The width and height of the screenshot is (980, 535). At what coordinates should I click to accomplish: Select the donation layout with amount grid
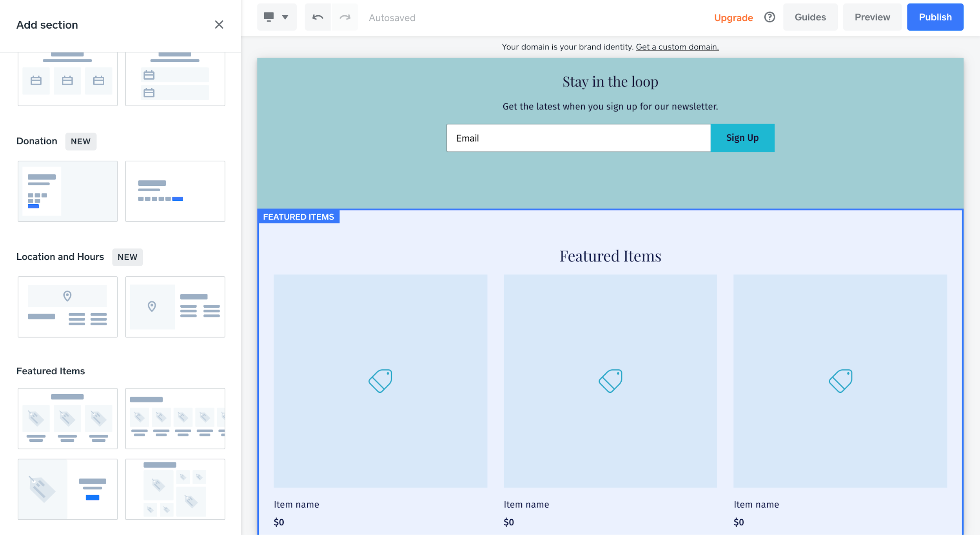tap(67, 191)
